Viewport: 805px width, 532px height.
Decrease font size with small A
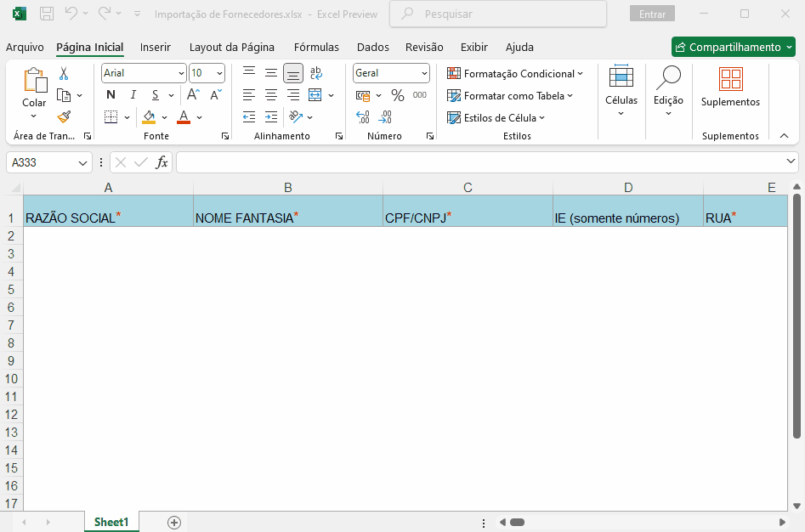coord(216,95)
